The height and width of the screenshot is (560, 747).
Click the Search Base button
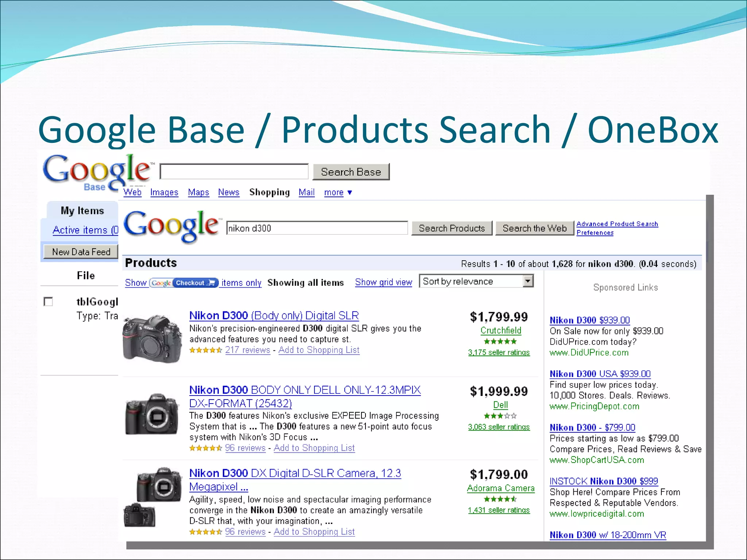pyautogui.click(x=351, y=172)
